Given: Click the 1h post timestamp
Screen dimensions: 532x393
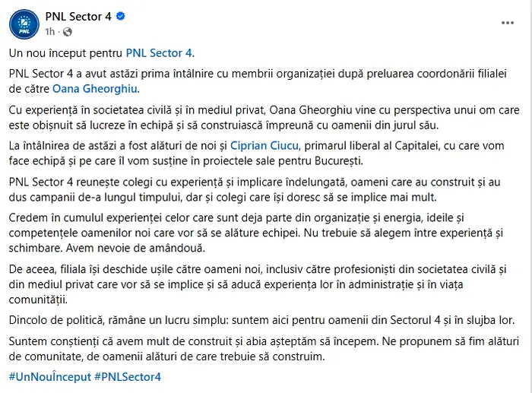Looking at the screenshot, I should pos(50,32).
